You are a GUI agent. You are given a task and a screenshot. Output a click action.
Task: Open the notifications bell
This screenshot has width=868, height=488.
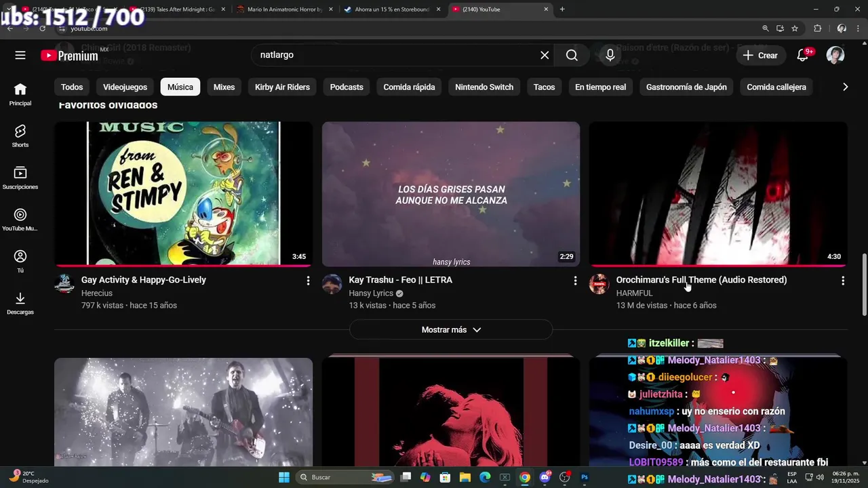[x=802, y=56]
